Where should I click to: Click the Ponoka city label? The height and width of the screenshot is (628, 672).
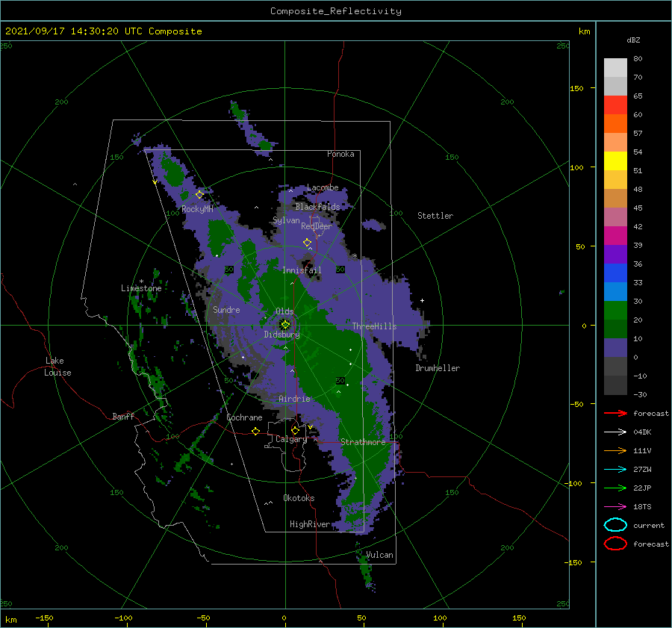coord(340,154)
